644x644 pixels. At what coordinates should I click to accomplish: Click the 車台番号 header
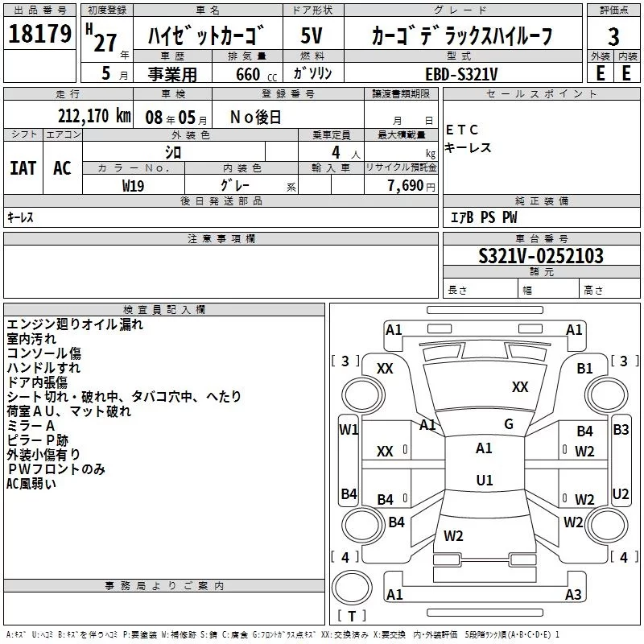[x=541, y=238]
